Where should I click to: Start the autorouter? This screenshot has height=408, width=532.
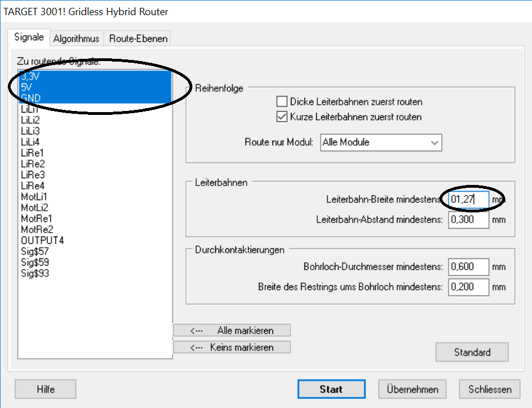331,390
